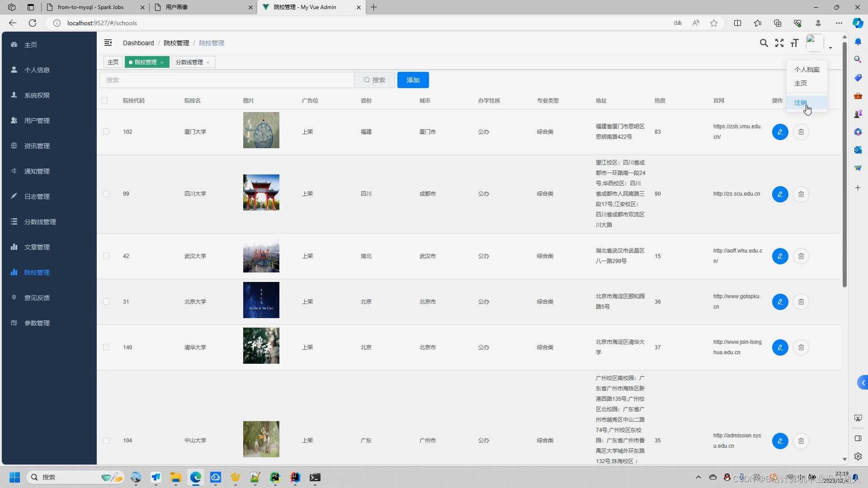Check the checkbox for row 102
This screenshot has width=868, height=488.
tap(106, 132)
